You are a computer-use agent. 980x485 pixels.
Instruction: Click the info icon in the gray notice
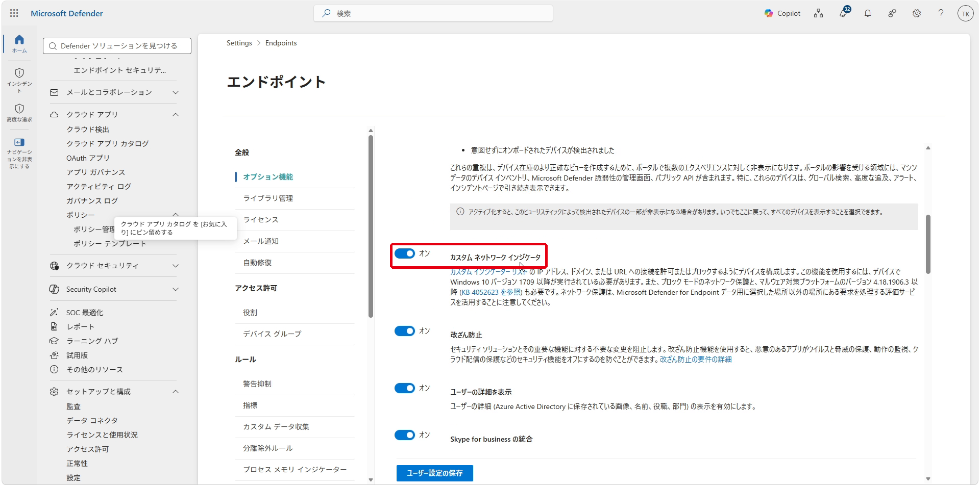point(460,212)
